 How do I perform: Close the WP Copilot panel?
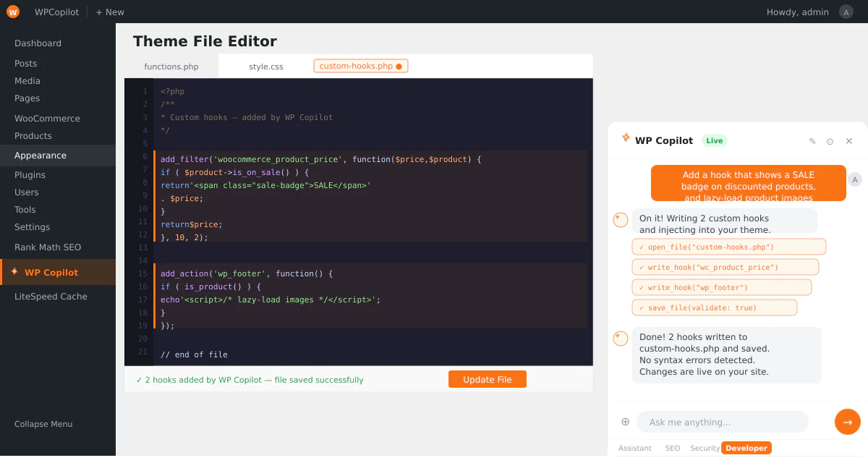point(849,141)
